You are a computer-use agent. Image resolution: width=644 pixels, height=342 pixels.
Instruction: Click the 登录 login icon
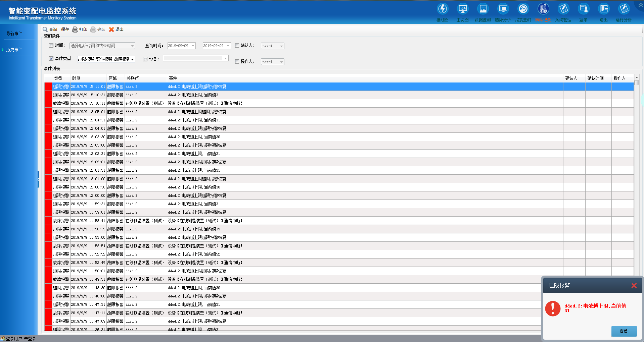click(x=584, y=9)
